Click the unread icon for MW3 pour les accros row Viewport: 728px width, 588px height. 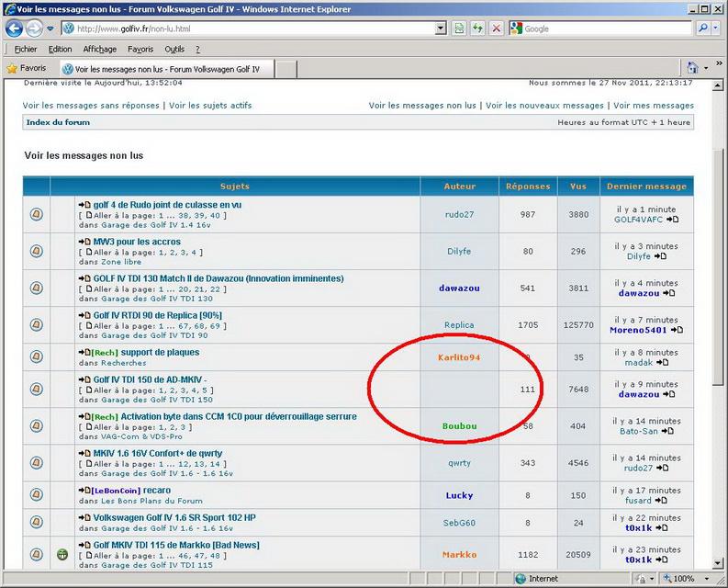(x=37, y=251)
